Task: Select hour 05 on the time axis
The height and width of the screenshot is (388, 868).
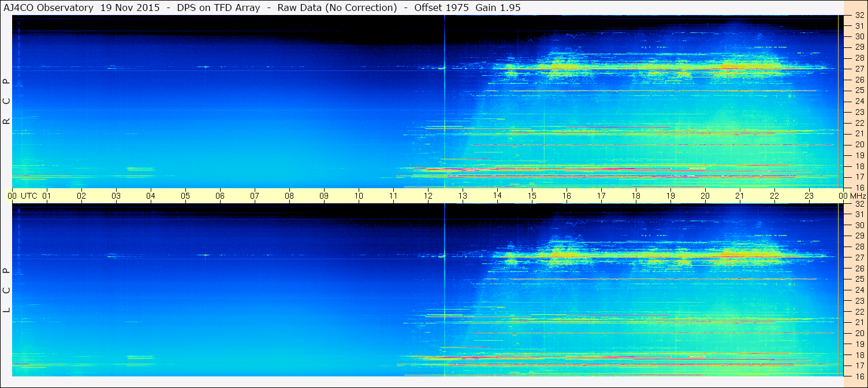Action: point(185,196)
